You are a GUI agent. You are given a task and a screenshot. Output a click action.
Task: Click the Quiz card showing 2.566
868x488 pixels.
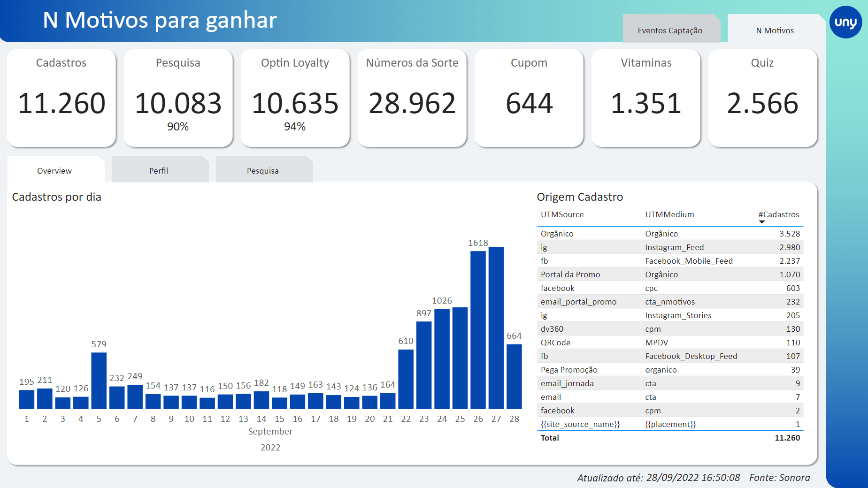point(762,98)
